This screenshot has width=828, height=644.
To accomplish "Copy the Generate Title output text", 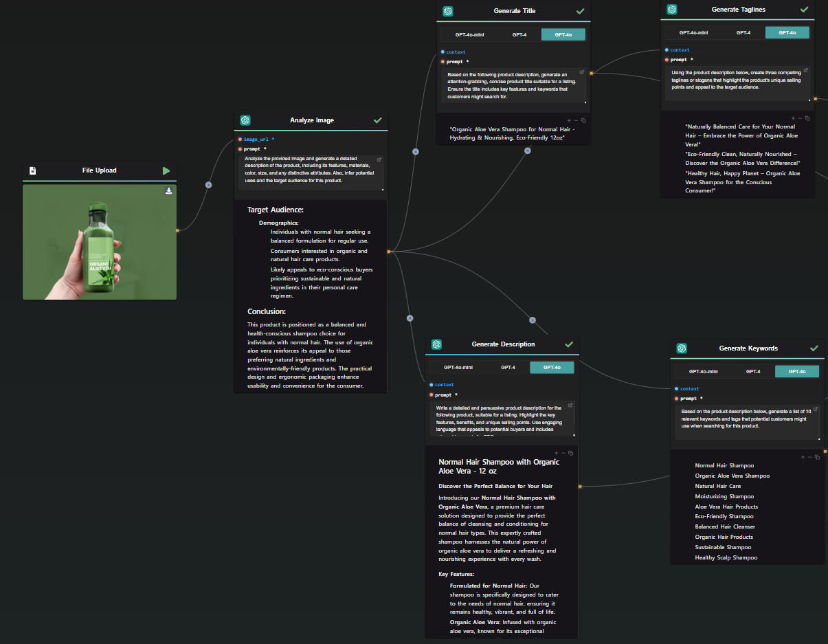I will [583, 120].
